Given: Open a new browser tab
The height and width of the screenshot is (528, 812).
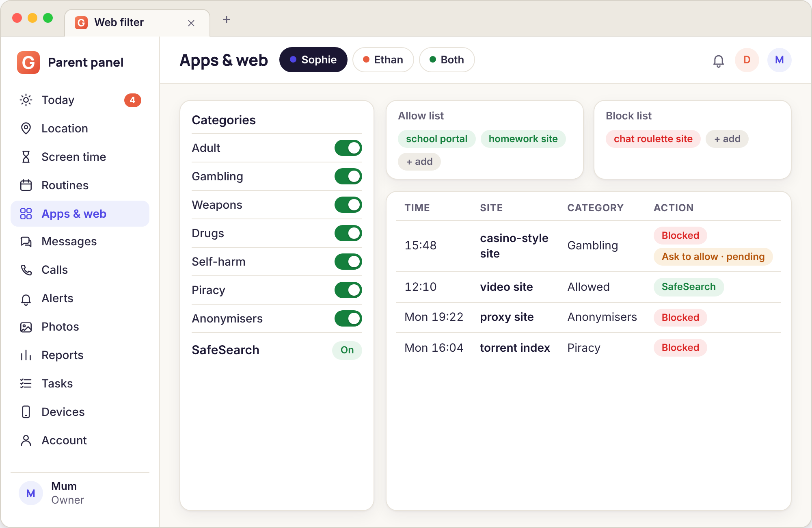Looking at the screenshot, I should (x=227, y=19).
